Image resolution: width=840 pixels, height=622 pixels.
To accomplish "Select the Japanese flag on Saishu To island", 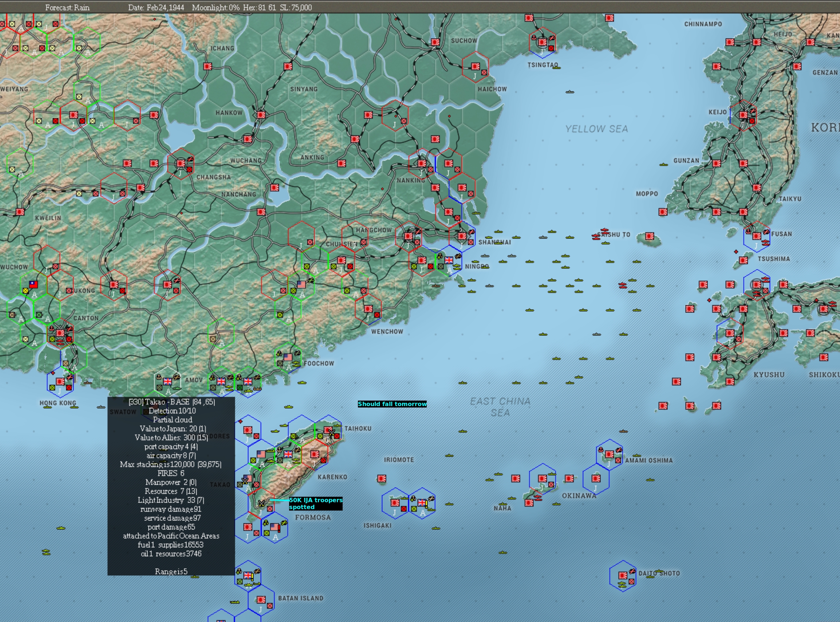I will point(650,236).
